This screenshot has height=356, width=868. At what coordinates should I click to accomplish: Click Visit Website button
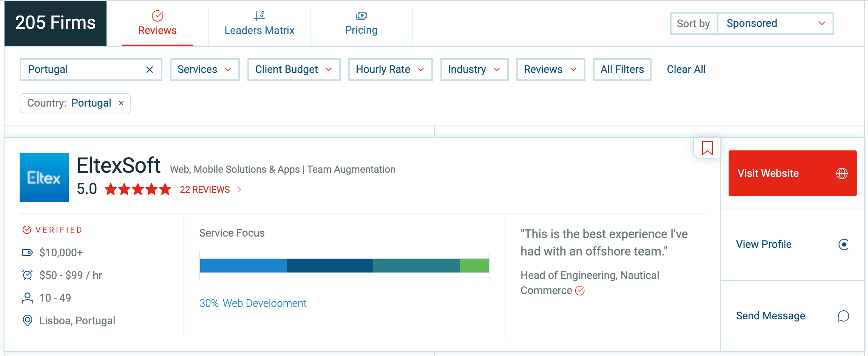click(x=792, y=173)
